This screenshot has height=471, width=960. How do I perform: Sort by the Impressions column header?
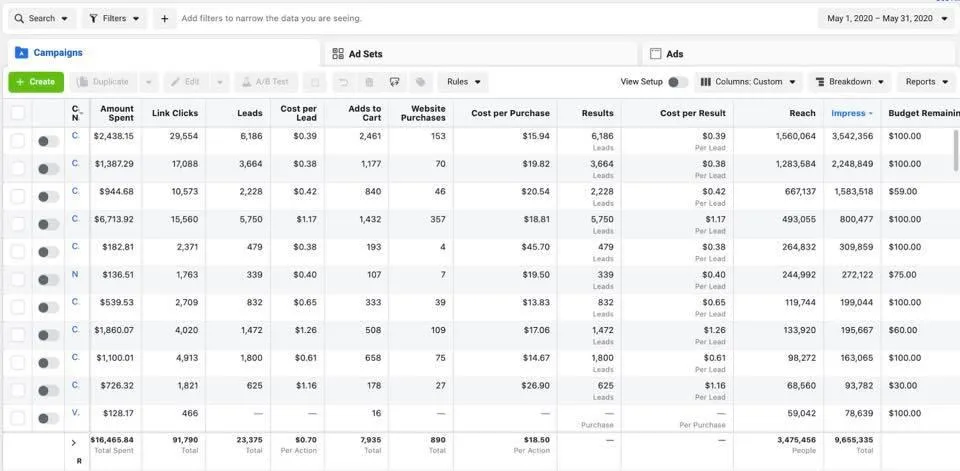coord(851,113)
